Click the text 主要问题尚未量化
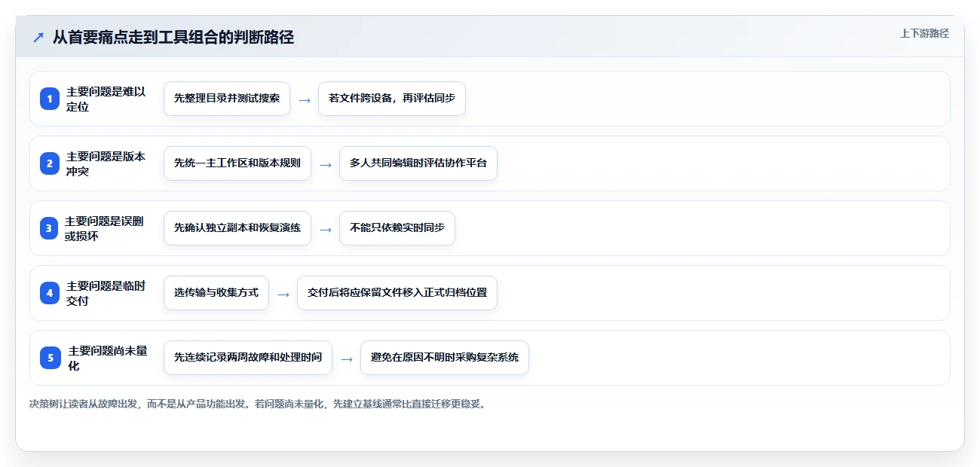The image size is (980, 467). tap(108, 358)
